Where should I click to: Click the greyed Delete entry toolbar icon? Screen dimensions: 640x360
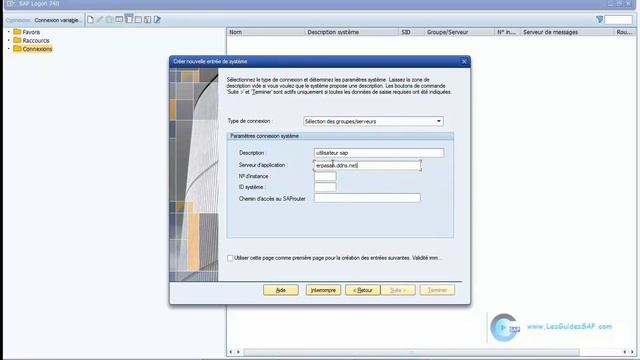(x=109, y=20)
